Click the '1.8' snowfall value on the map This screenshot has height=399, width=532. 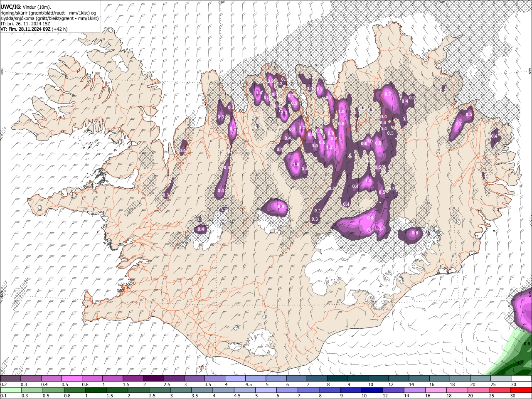296,165
